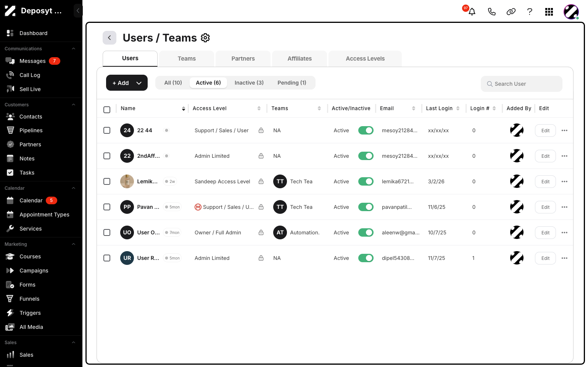Click the Search User field

522,84
